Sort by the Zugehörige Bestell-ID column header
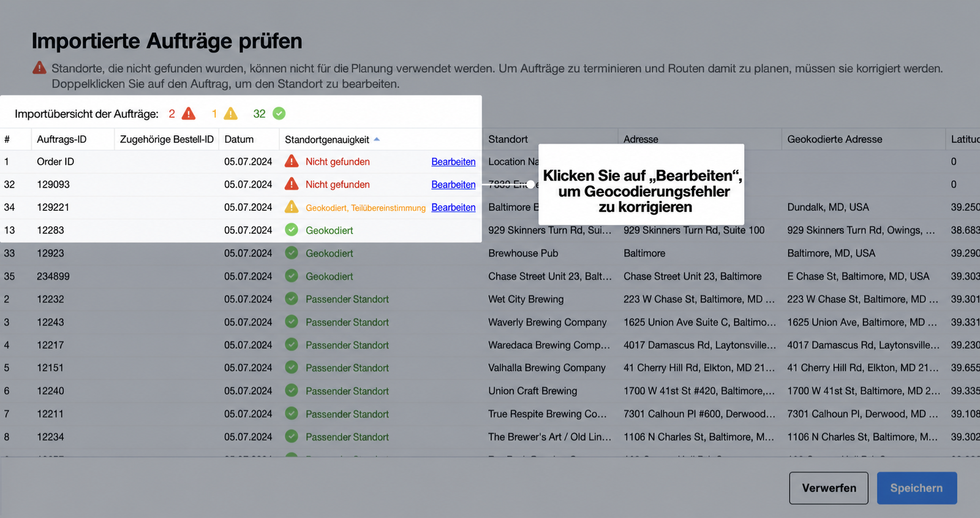The height and width of the screenshot is (518, 980). coord(167,139)
